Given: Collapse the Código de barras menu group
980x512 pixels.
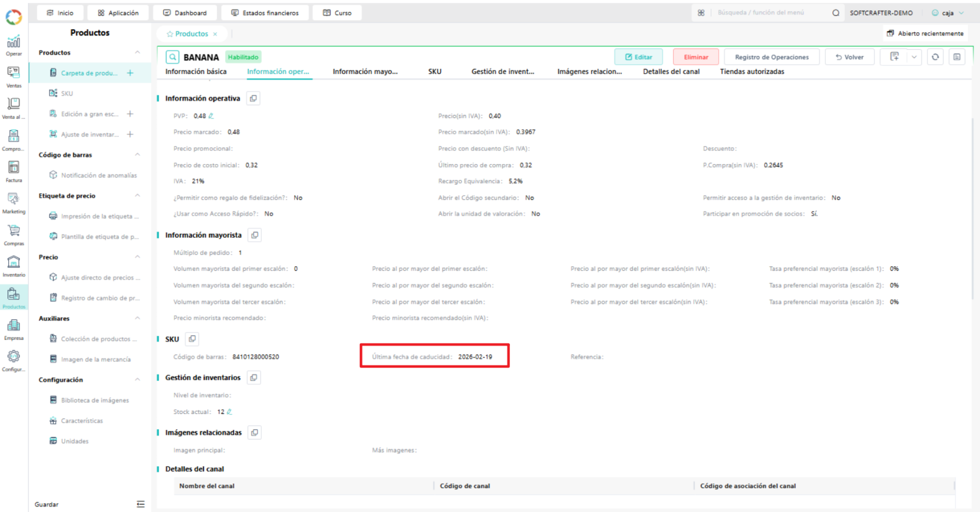Looking at the screenshot, I should pyautogui.click(x=138, y=155).
